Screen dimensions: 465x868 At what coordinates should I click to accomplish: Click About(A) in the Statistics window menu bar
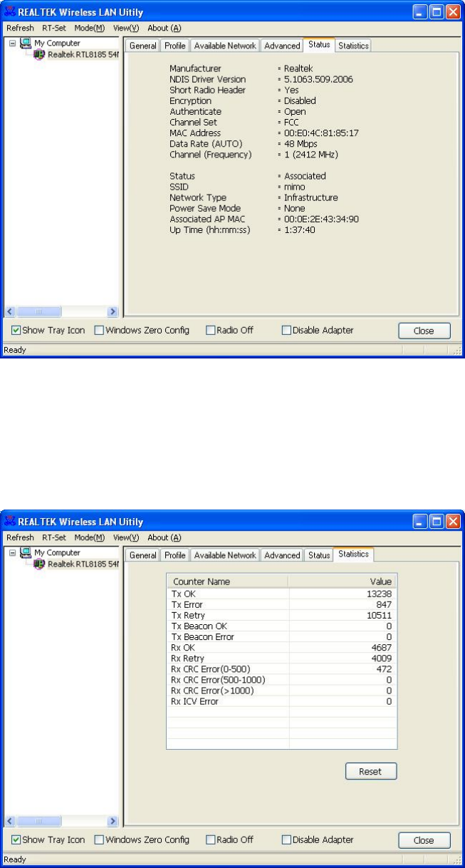pyautogui.click(x=164, y=537)
